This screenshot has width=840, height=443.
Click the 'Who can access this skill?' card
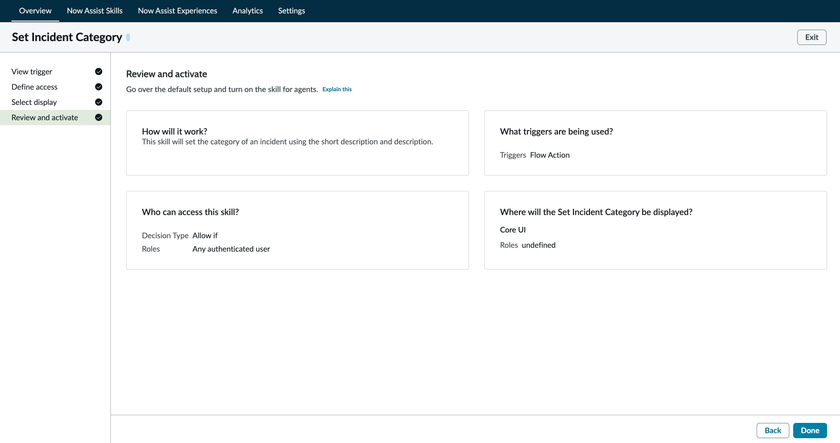[297, 230]
